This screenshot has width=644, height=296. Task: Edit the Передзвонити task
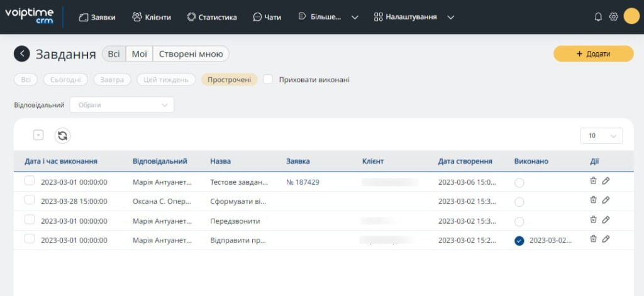pyautogui.click(x=606, y=219)
